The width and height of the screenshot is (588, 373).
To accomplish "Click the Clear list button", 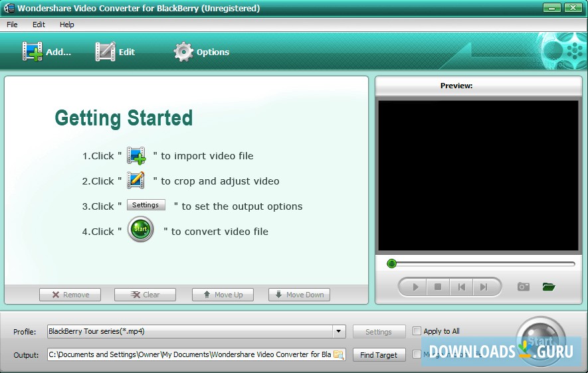I will pos(145,295).
